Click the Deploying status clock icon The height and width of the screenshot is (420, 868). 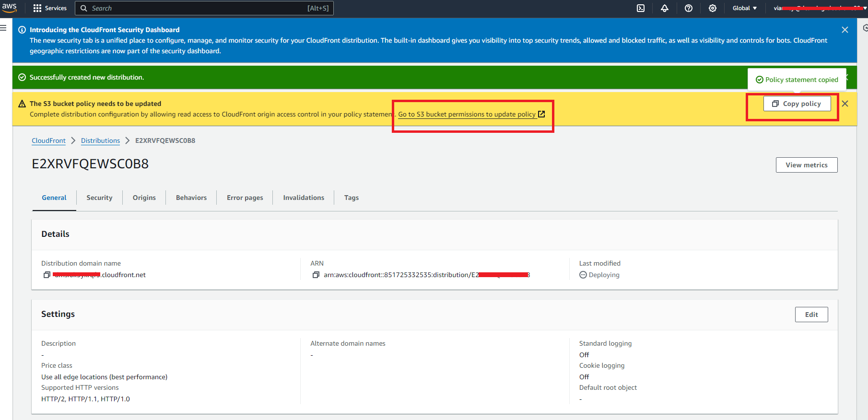coord(583,275)
